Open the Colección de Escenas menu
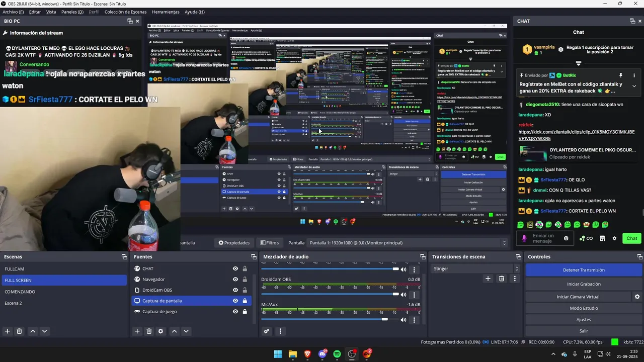Image resolution: width=644 pixels, height=362 pixels. pos(125,12)
